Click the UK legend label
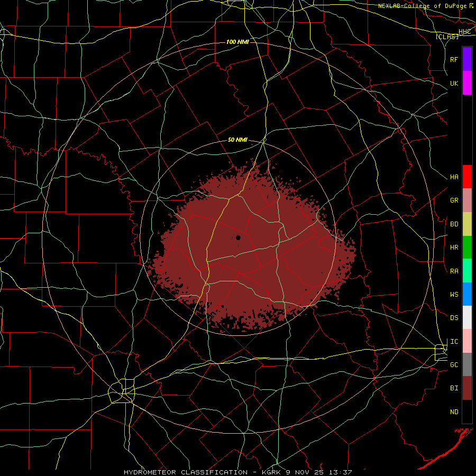 454,84
